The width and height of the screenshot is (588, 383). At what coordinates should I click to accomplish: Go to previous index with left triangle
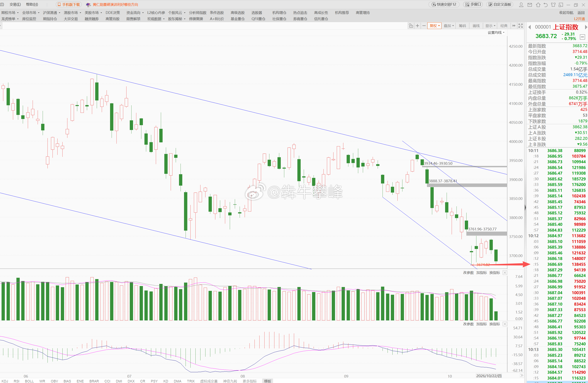click(x=529, y=27)
